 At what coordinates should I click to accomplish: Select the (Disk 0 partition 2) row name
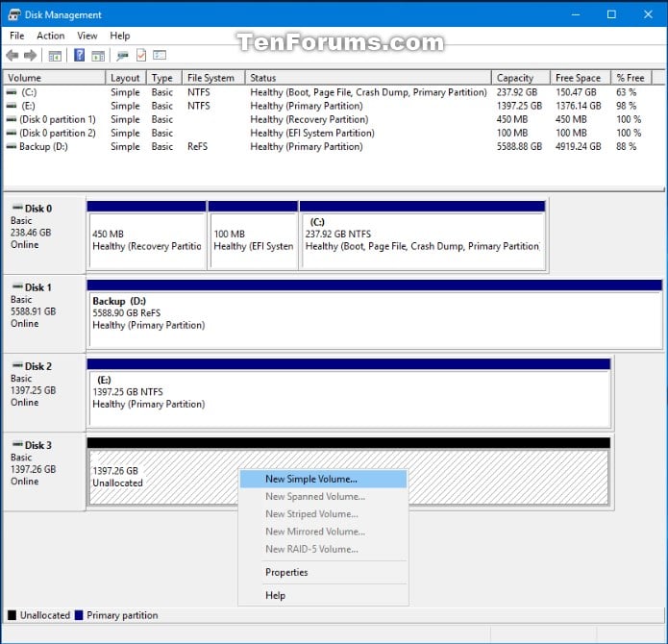[58, 133]
